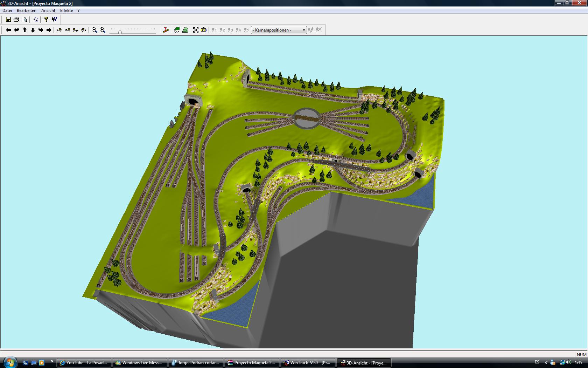The width and height of the screenshot is (588, 368).
Task: Click the zoom slider handle
Action: pyautogui.click(x=120, y=32)
